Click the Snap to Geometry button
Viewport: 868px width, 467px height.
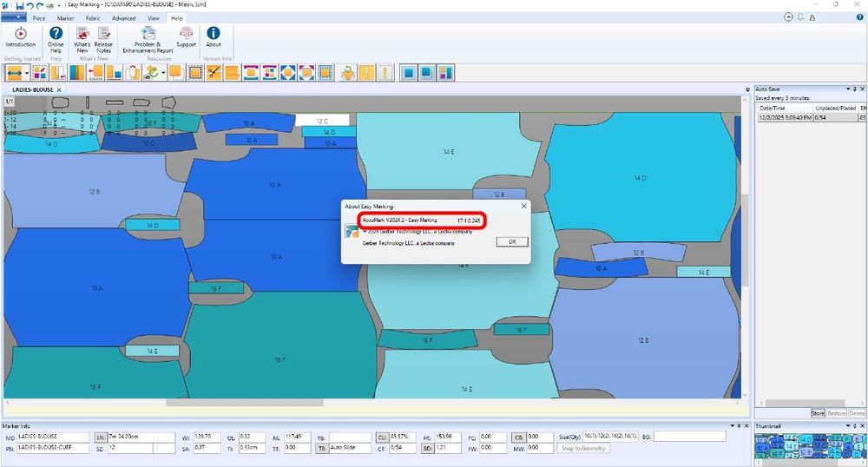click(583, 448)
